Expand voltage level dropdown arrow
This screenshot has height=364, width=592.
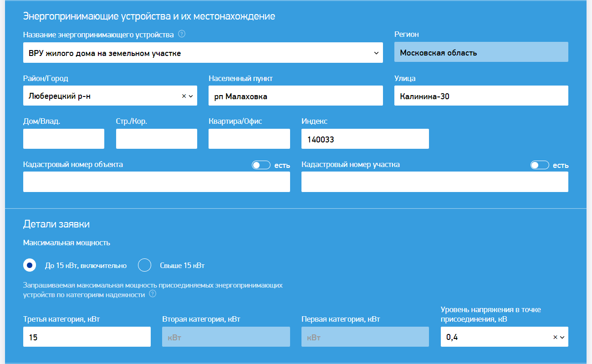562,337
